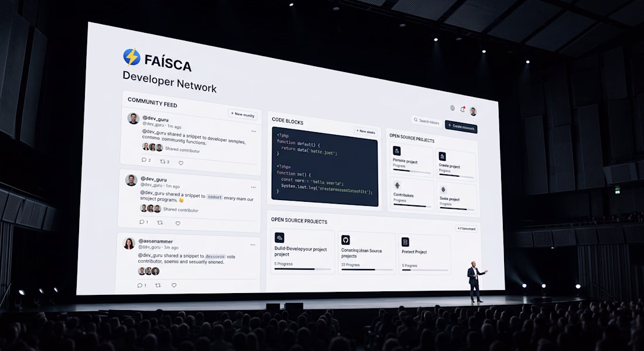This screenshot has width=644, height=351.
Task: Click the Developer Network title
Action: point(169,81)
